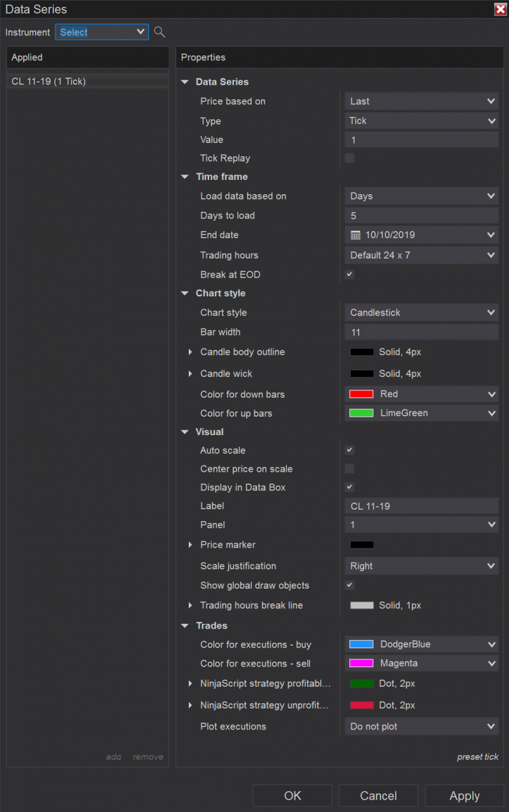509x812 pixels.
Task: Click the preset tick link
Action: click(477, 757)
